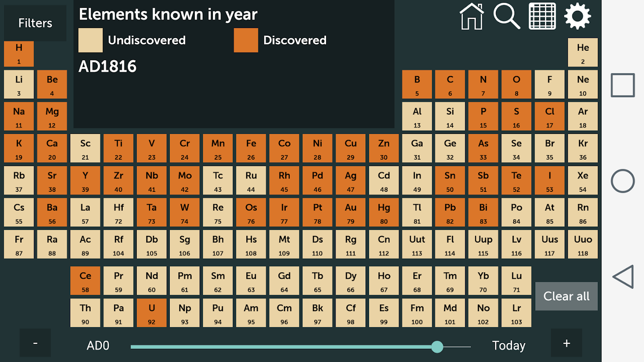Select the beige Undiscovered legend swatch
Screen dimensions: 644x362
coord(91,40)
